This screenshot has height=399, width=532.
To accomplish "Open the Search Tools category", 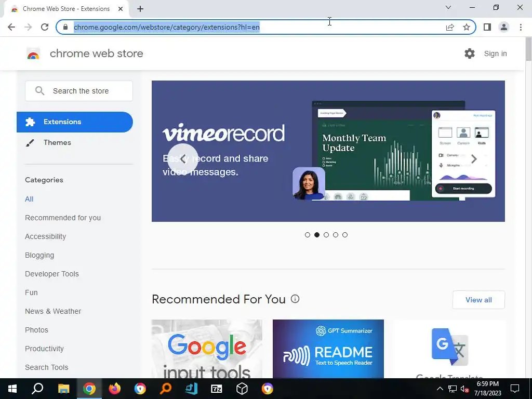I will click(x=46, y=367).
